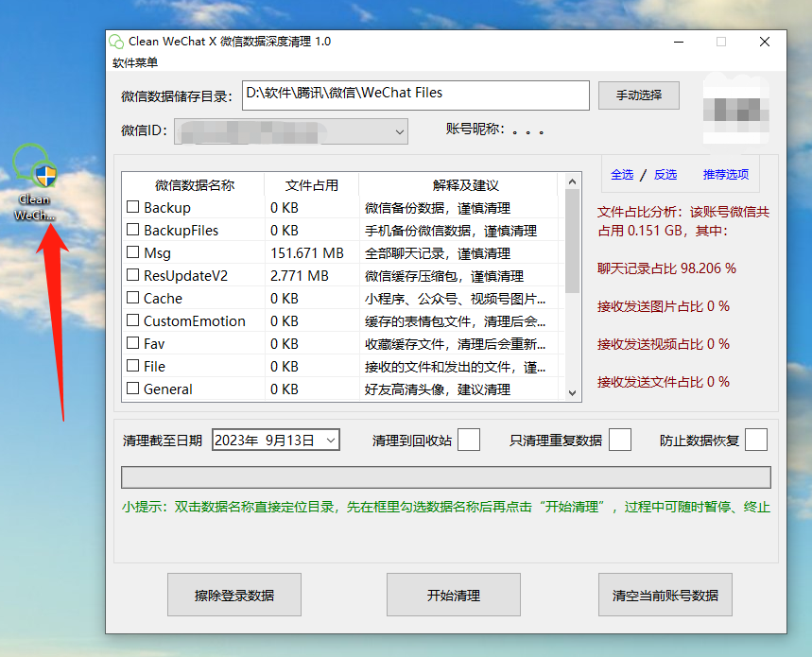
Task: Click the cleaning progress bar
Action: [446, 477]
